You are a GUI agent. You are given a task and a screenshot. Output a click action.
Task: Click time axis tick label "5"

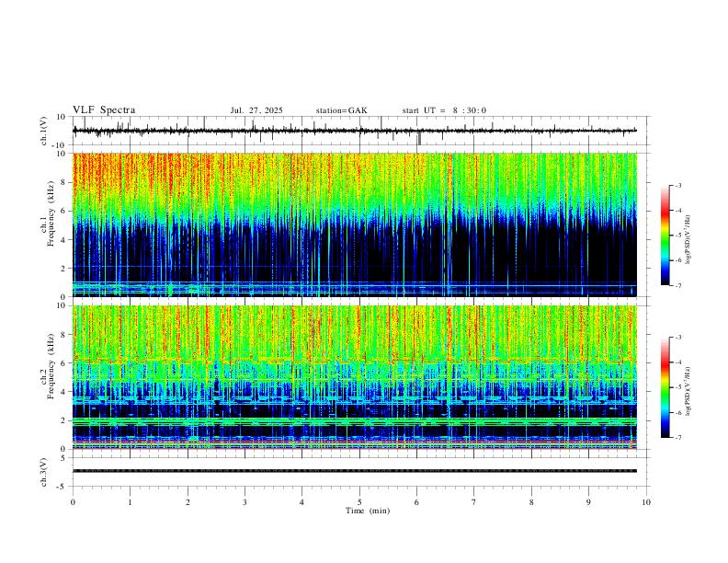(x=359, y=502)
